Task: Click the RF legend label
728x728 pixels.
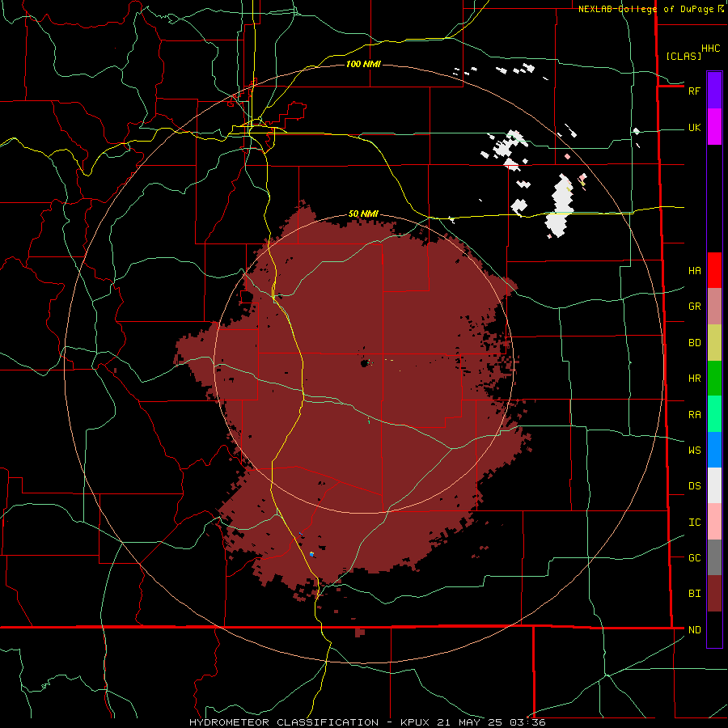Action: pos(694,91)
